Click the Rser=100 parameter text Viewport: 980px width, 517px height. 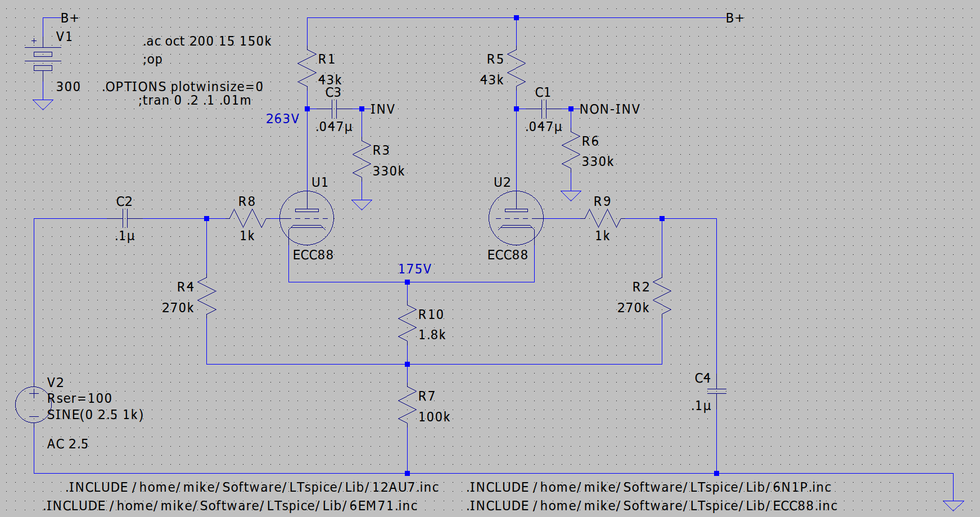click(79, 398)
